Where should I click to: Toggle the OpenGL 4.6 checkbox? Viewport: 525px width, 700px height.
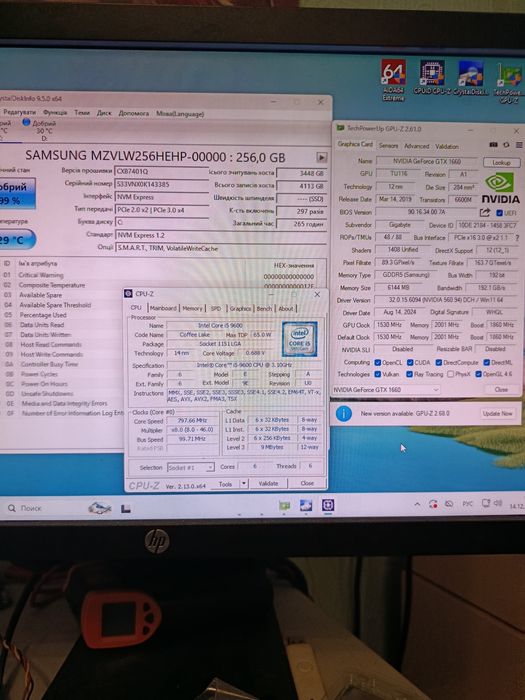coord(479,374)
